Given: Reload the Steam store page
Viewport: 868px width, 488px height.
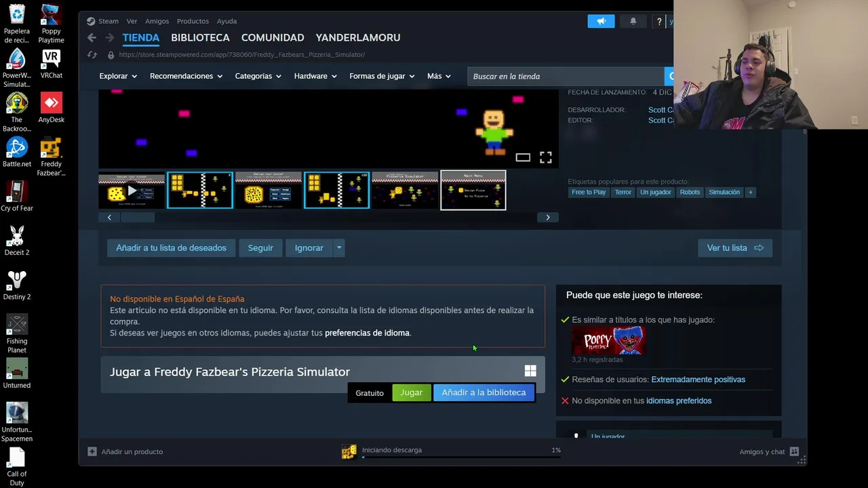Looking at the screenshot, I should (x=92, y=55).
